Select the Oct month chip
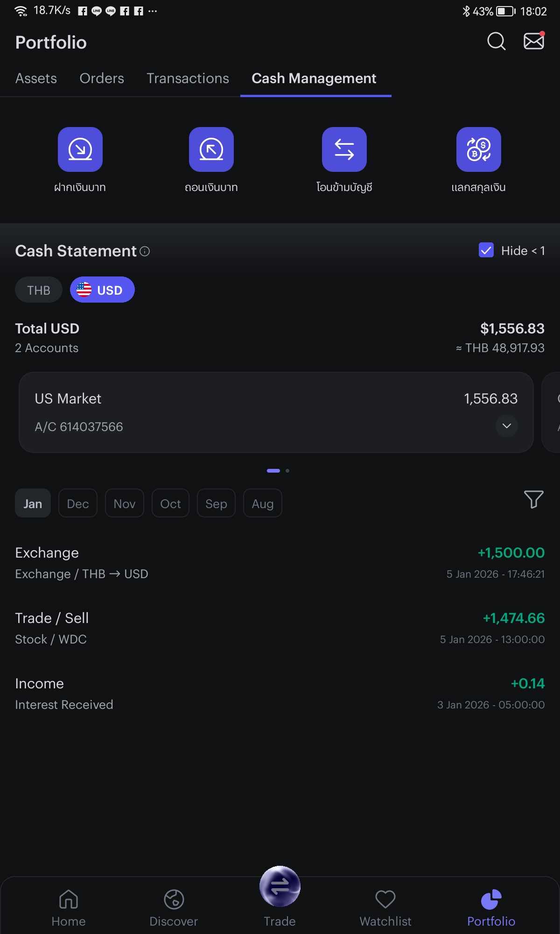Screen dimensions: 560x934 point(170,503)
